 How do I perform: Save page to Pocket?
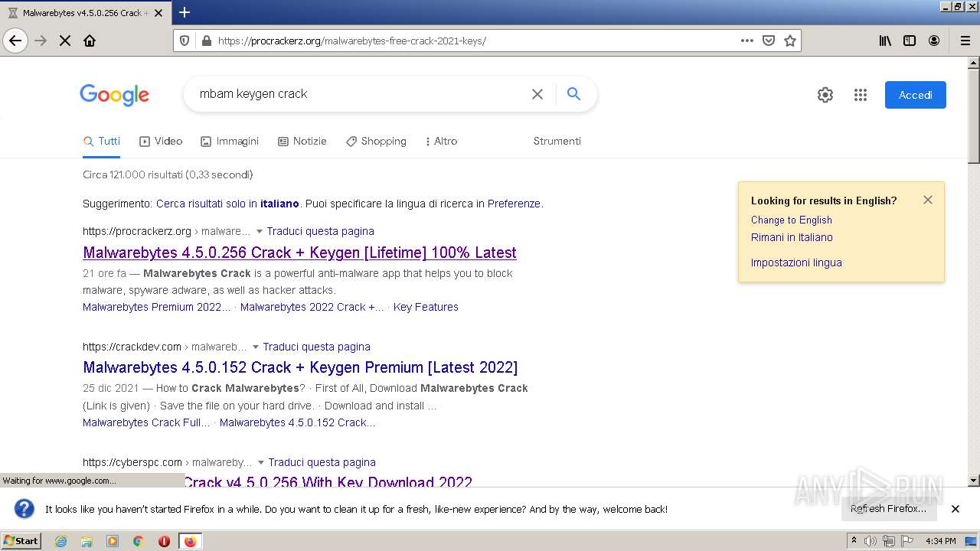tap(769, 41)
